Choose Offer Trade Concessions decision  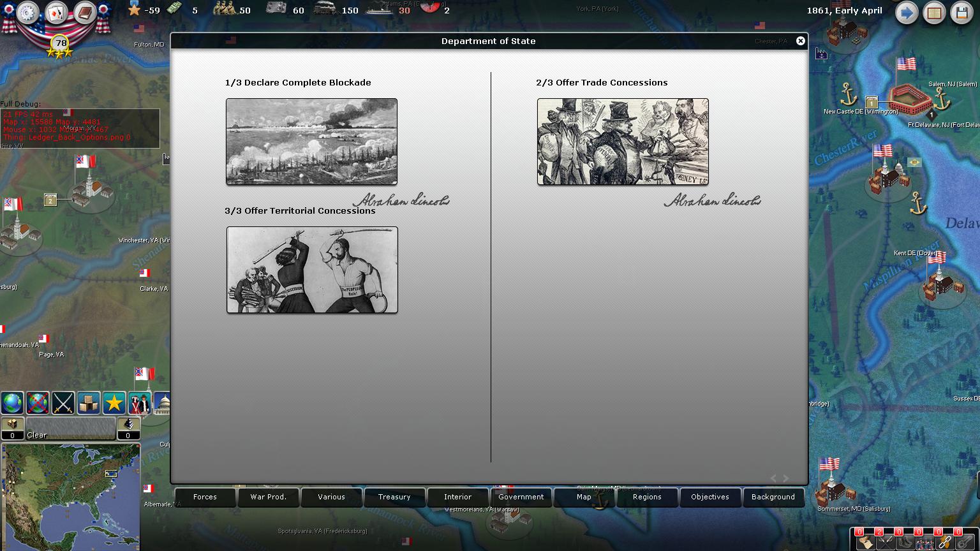click(623, 142)
